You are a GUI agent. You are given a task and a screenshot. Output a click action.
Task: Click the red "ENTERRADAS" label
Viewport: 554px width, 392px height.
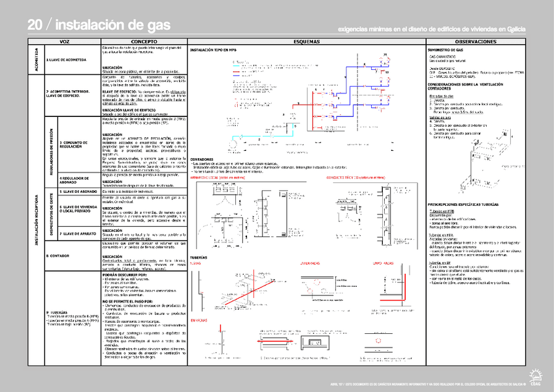(x=310, y=263)
